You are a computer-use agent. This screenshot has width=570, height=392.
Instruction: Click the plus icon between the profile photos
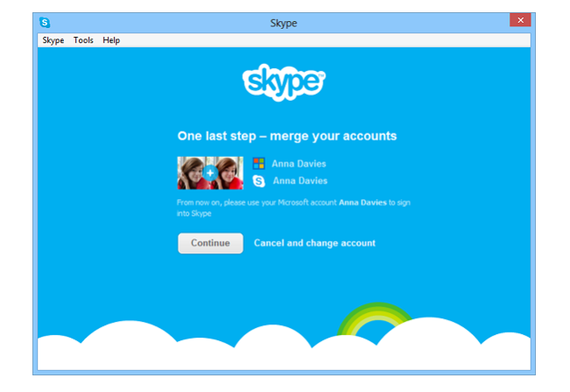tap(210, 173)
